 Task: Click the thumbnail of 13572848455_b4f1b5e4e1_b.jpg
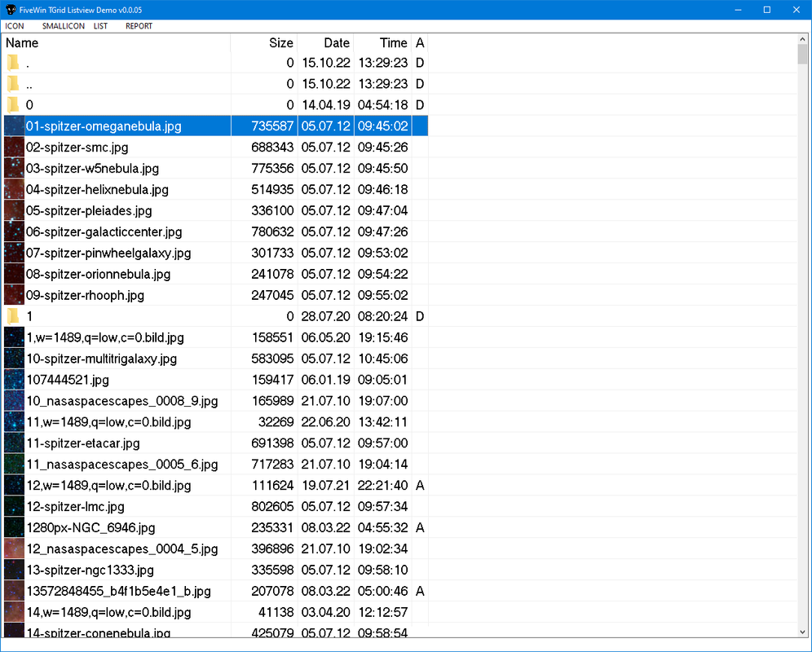[14, 592]
